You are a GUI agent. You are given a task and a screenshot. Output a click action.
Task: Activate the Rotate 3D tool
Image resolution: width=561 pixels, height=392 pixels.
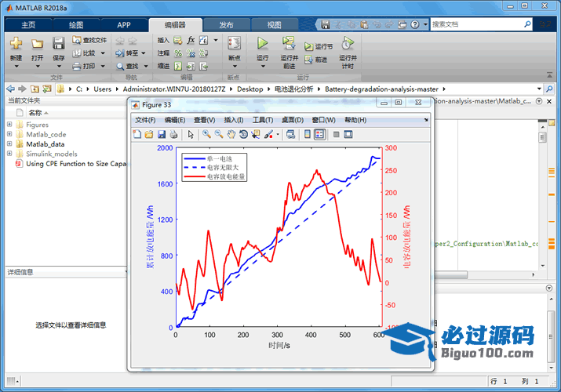[243, 134]
